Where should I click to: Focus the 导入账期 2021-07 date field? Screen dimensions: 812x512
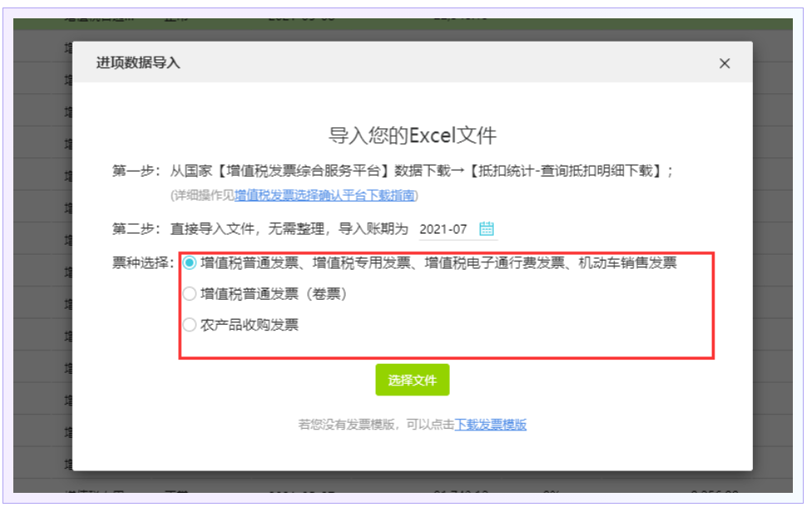[x=444, y=229]
